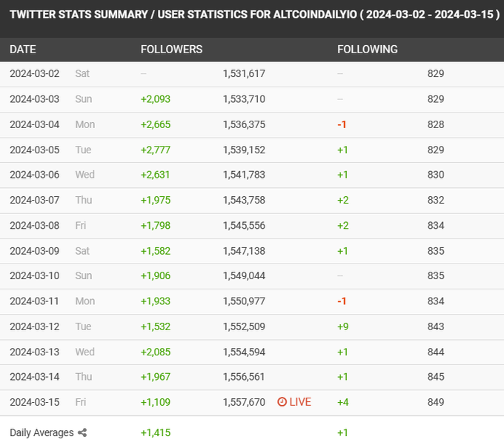Click follower total 1,536,375
This screenshot has height=442, width=504.
(244, 124)
